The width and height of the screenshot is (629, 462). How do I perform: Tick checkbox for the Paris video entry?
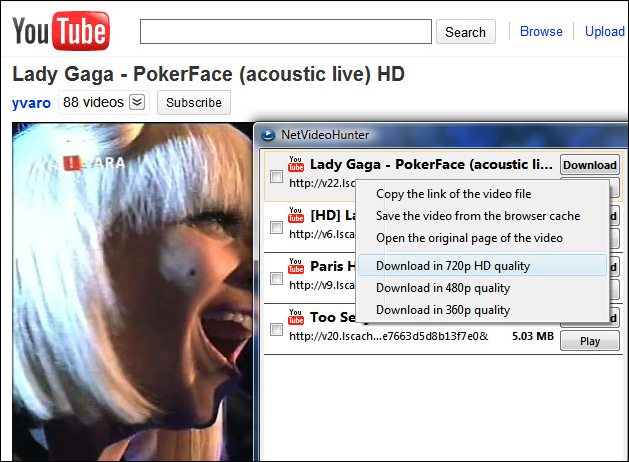(x=276, y=278)
